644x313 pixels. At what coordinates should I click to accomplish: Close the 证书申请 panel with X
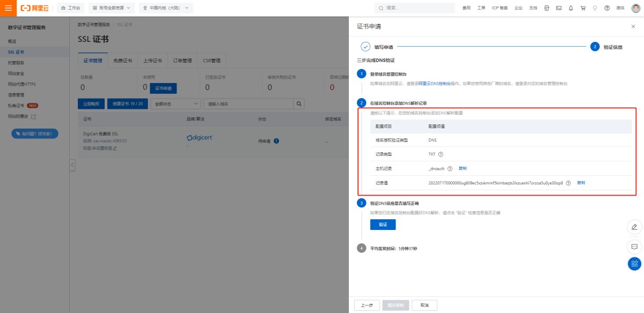(633, 26)
